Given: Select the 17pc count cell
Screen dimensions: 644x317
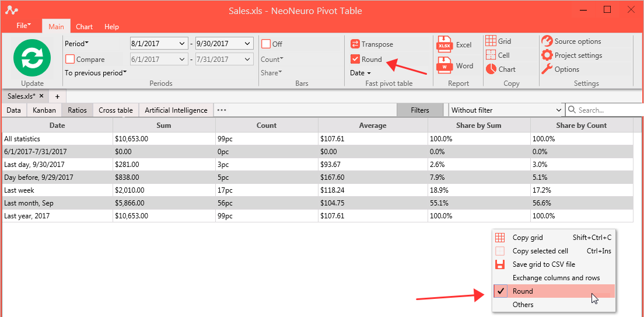Looking at the screenshot, I should click(x=267, y=190).
